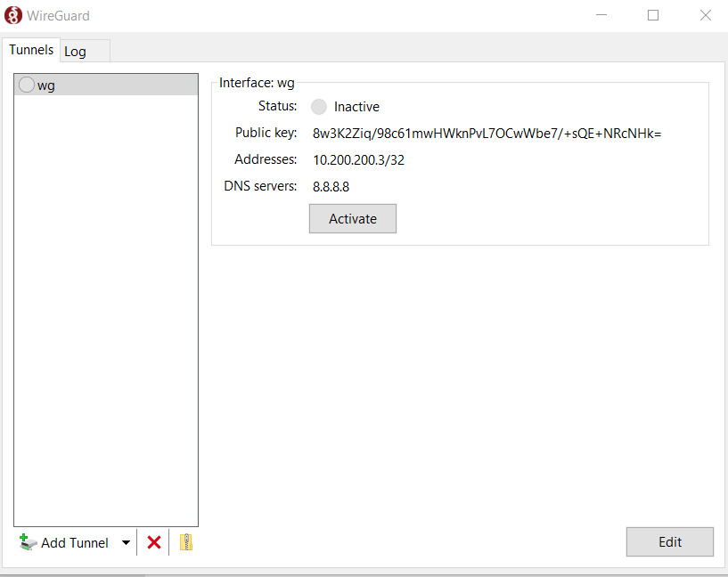Edit the wg tunnel configuration

669,541
